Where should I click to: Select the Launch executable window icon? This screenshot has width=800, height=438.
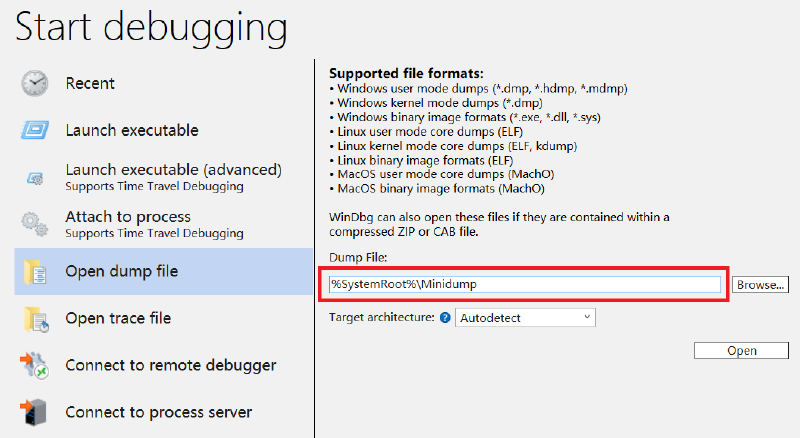[35, 130]
